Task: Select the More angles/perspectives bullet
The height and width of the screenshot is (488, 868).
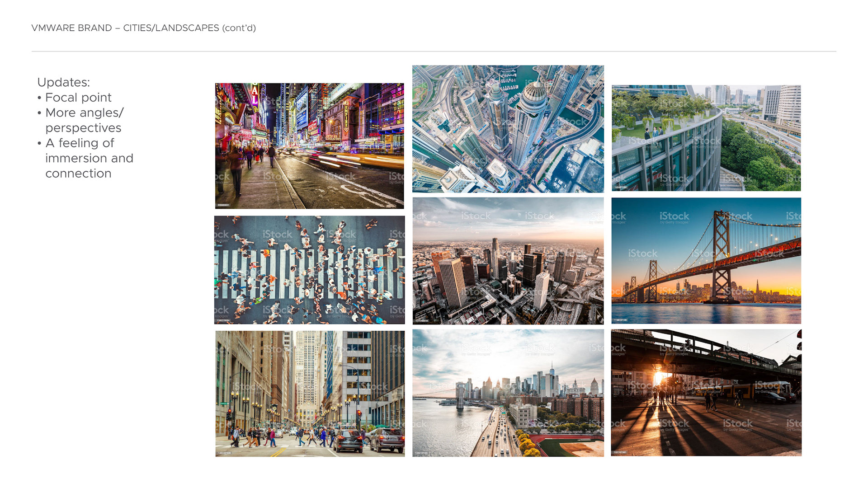Action: (80, 120)
